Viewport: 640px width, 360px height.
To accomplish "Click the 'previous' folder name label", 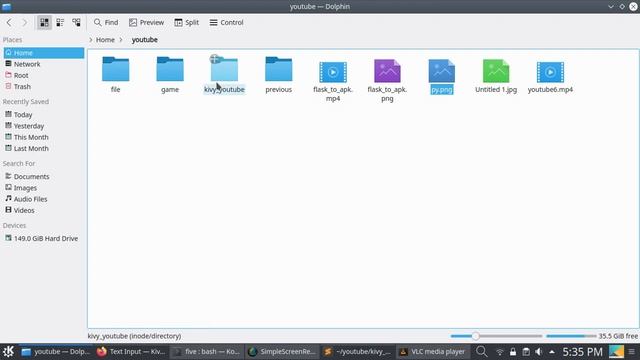I will coord(278,89).
